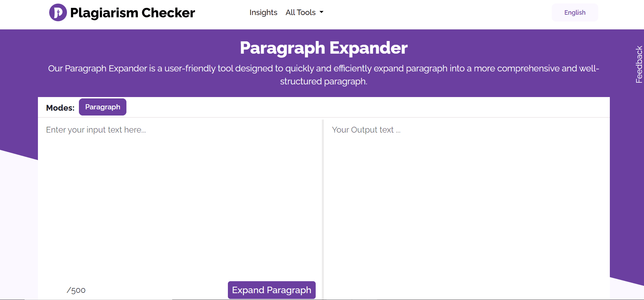Select the Paragraph mode button
Screen dimensions: 644x300
coord(102,107)
